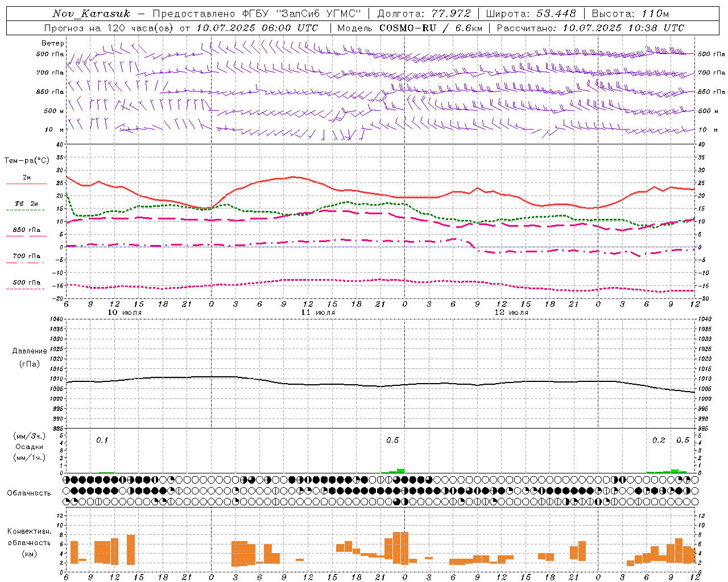The height and width of the screenshot is (582, 728).
Task: Click the Тем-ра(°C) axis title
Action: tap(27, 161)
